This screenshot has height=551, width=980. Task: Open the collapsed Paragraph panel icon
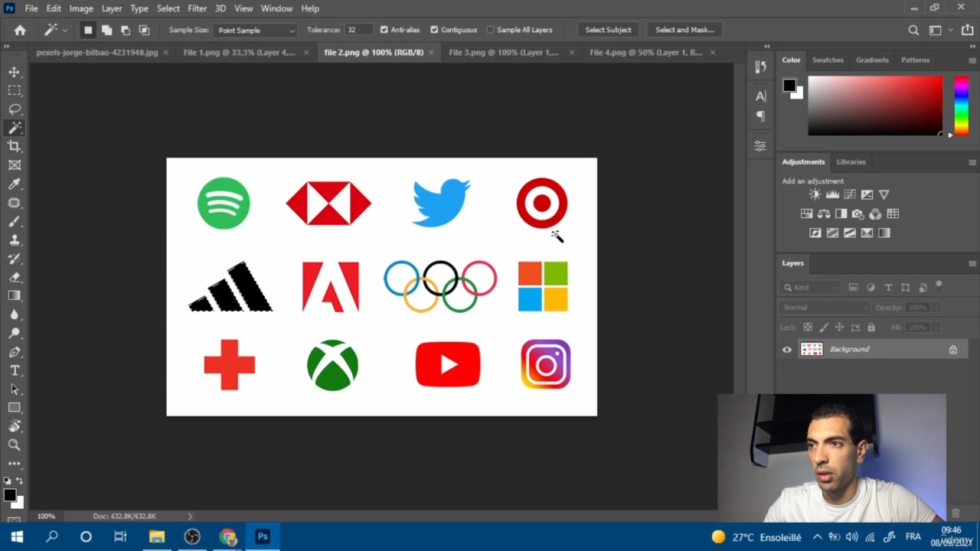[760, 116]
